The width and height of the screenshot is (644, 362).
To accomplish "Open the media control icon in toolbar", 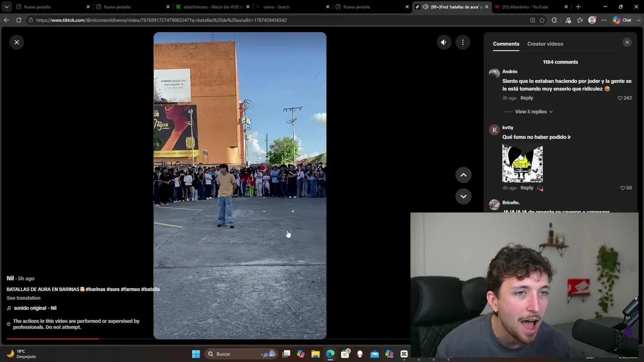I will tap(568, 20).
